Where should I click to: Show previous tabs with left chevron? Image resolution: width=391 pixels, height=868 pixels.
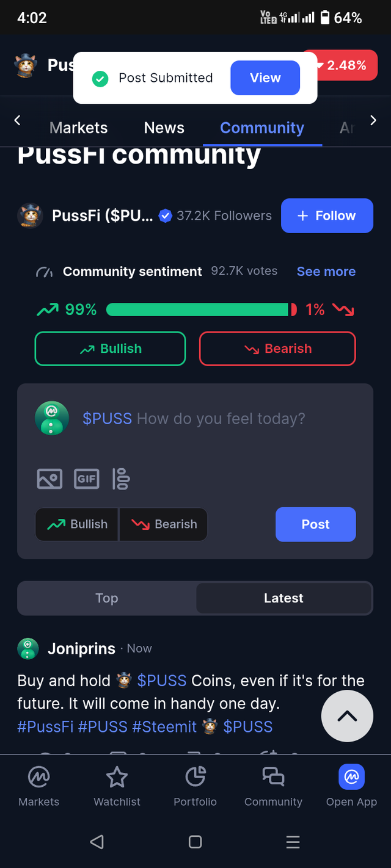coord(17,120)
